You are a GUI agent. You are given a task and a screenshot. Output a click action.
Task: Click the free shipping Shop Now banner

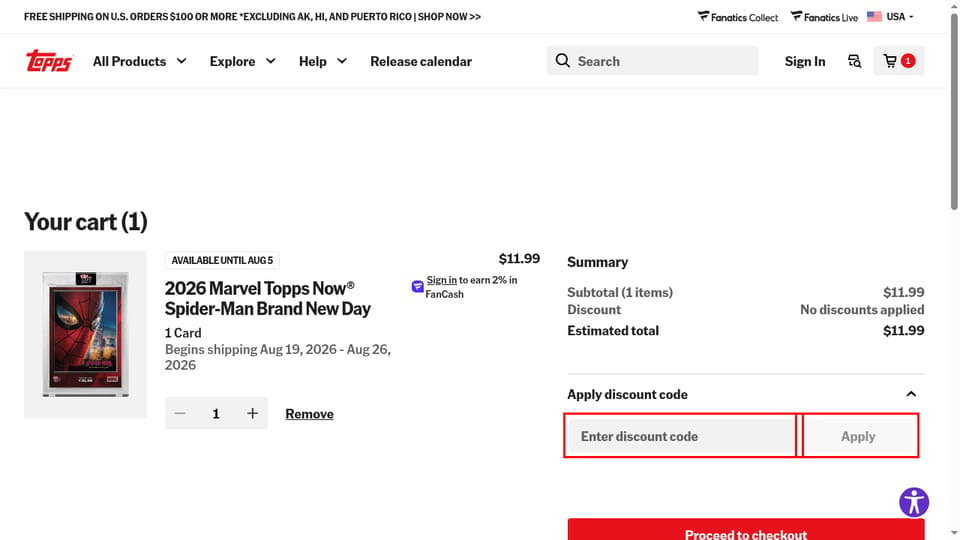(252, 17)
